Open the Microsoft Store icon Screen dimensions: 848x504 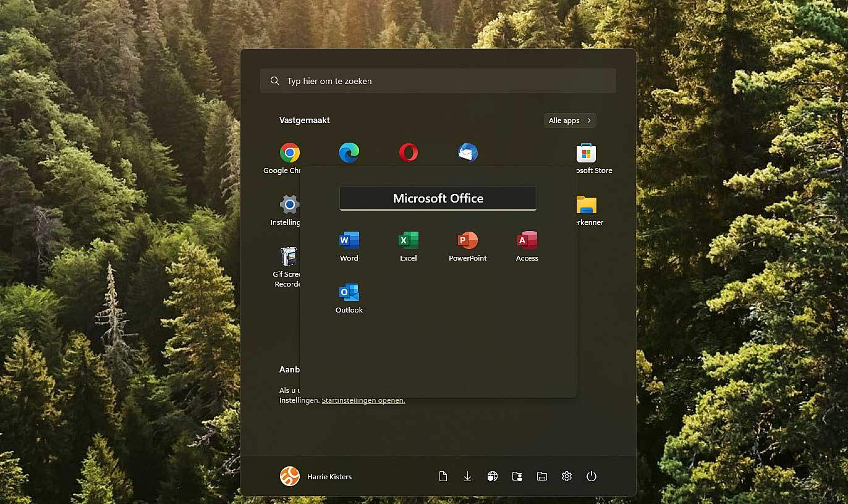[586, 153]
